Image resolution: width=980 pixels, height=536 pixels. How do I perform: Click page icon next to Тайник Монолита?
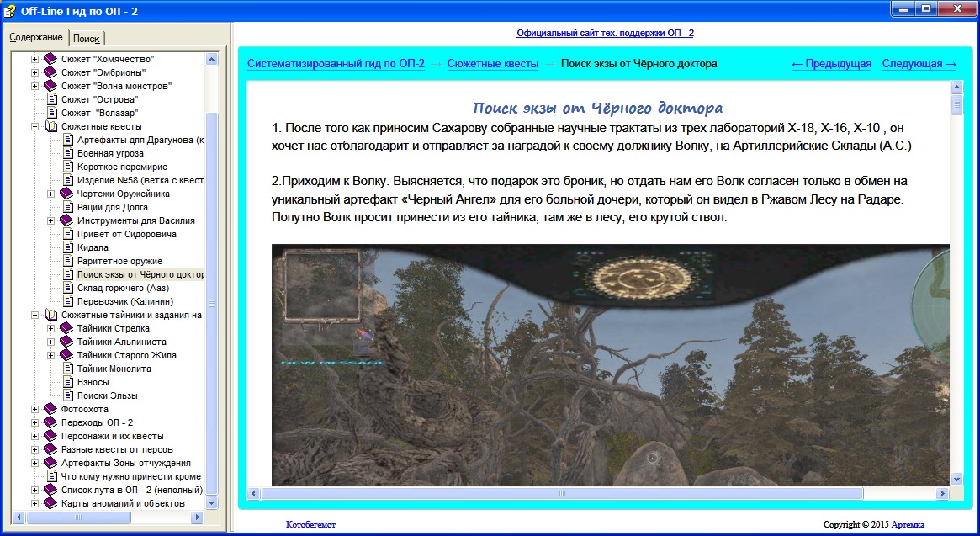(69, 369)
